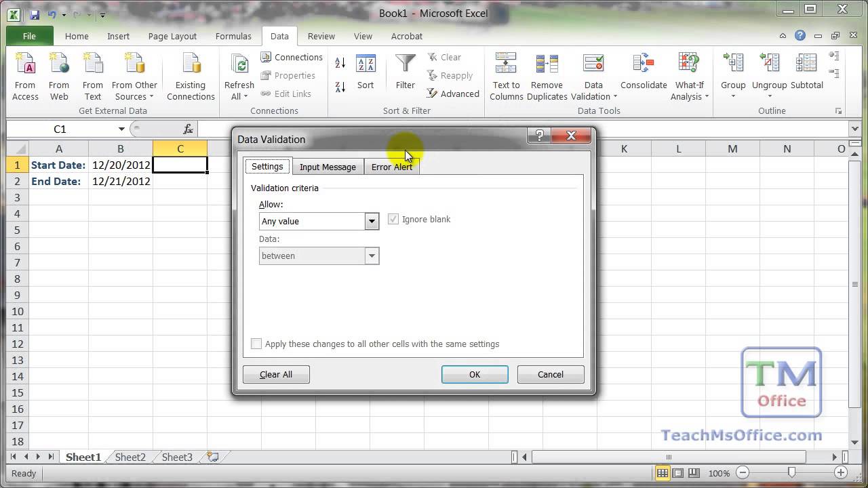The image size is (868, 488).
Task: Confirm the dialog with OK
Action: coord(475,374)
